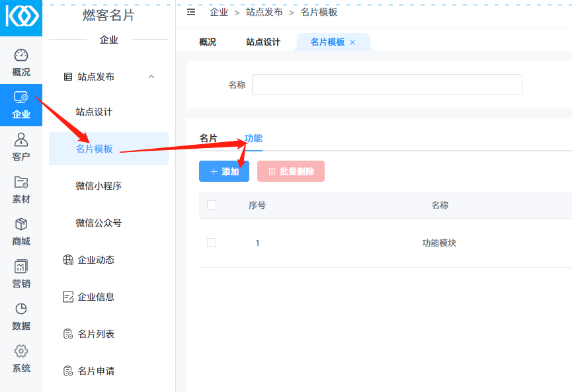Switch to the 站点设计 page tab
Image resolution: width=572 pixels, height=392 pixels.
click(x=263, y=42)
